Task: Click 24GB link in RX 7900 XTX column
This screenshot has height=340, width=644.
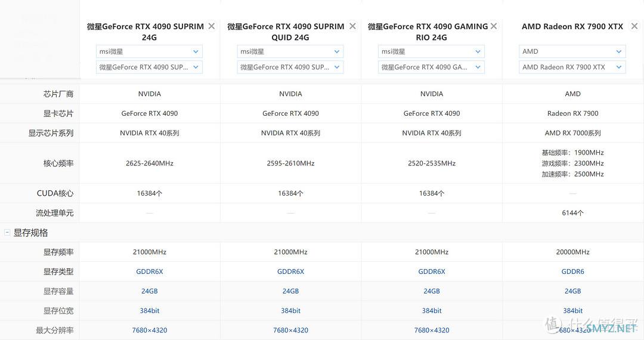Action: click(573, 291)
